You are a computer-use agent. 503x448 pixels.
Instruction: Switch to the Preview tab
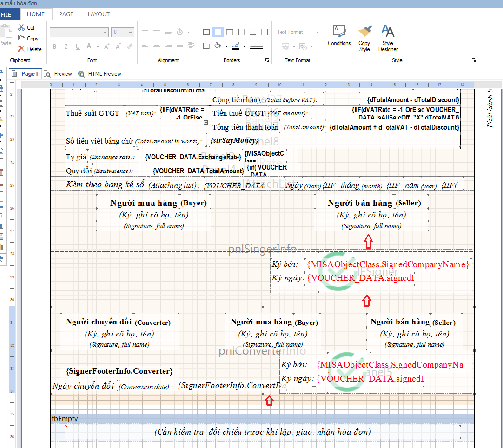point(58,74)
